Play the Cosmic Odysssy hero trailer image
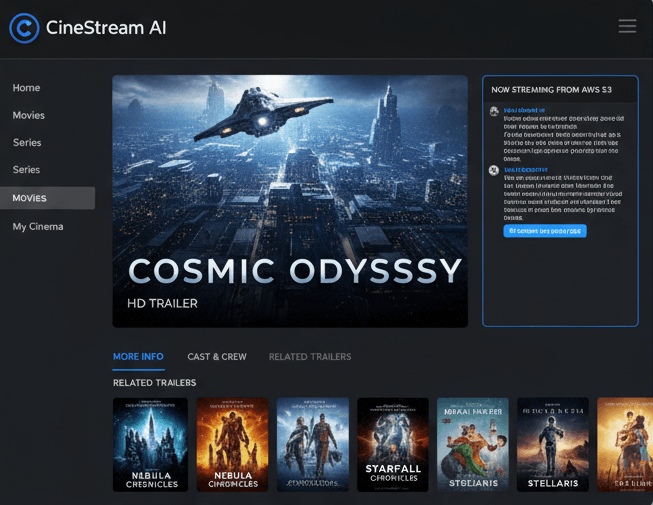 pyautogui.click(x=290, y=201)
